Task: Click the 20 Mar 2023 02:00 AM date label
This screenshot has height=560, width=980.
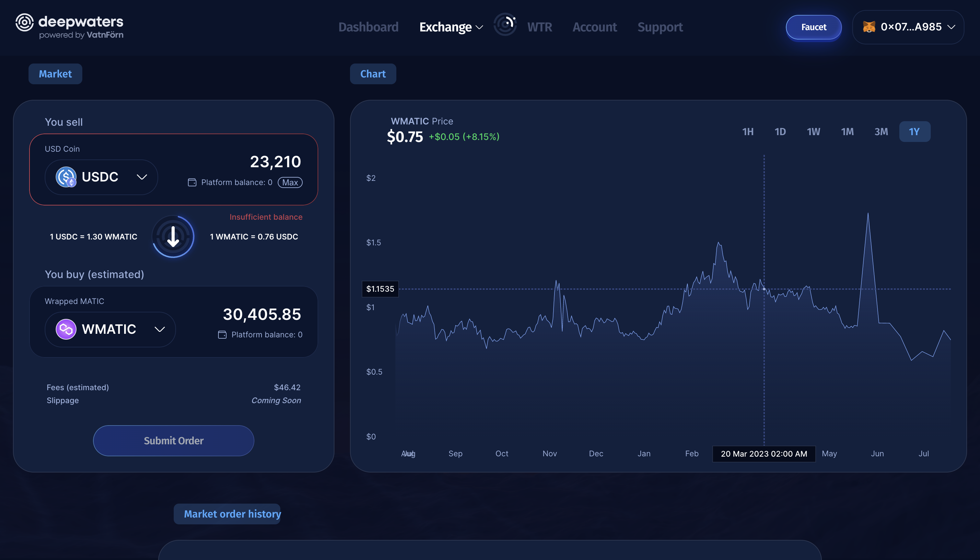Action: (764, 454)
